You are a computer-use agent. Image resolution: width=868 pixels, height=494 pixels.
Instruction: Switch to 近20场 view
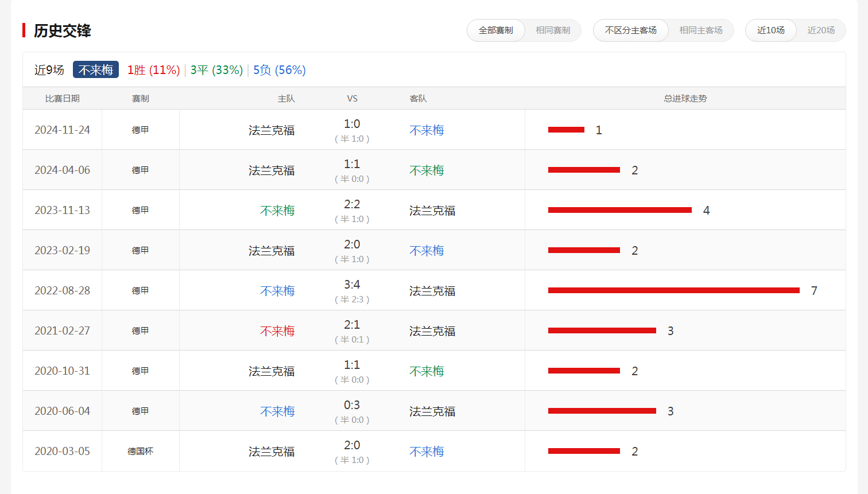[821, 30]
